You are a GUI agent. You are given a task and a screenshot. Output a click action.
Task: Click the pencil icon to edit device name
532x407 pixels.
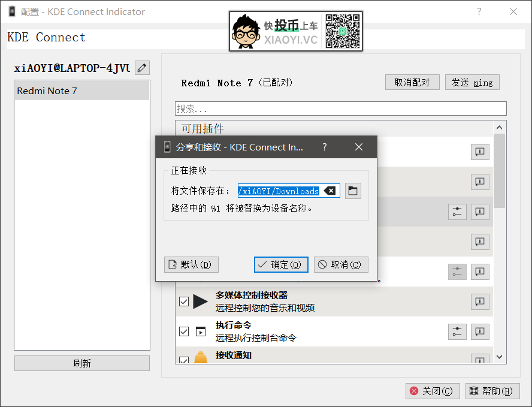tap(142, 68)
